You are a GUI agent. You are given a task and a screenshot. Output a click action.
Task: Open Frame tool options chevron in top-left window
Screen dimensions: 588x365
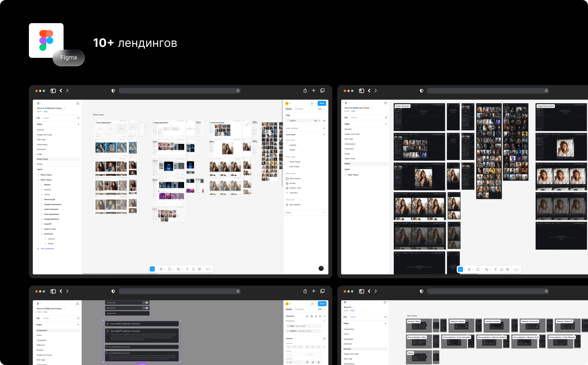(165, 269)
